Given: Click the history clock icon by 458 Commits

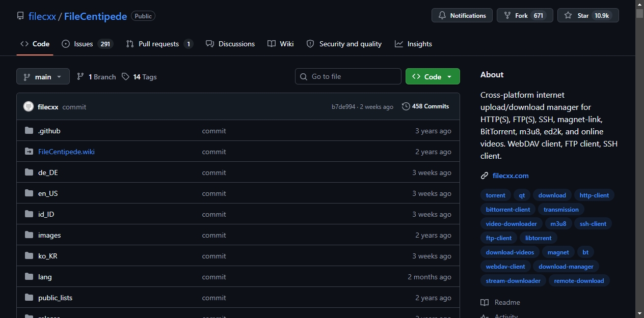Looking at the screenshot, I should tap(406, 106).
